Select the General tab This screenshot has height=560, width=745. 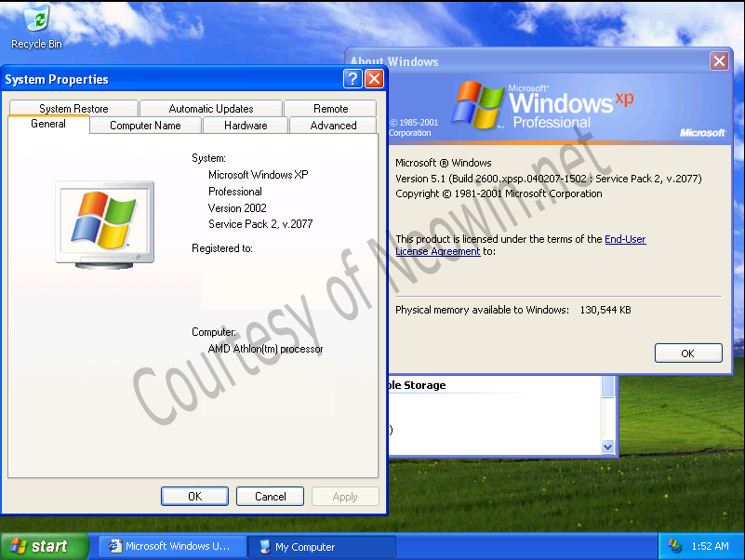pos(48,124)
